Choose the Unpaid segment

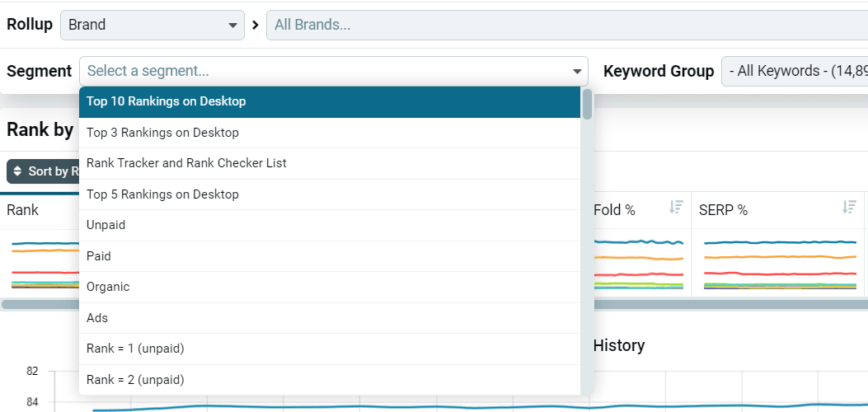pyautogui.click(x=330, y=225)
